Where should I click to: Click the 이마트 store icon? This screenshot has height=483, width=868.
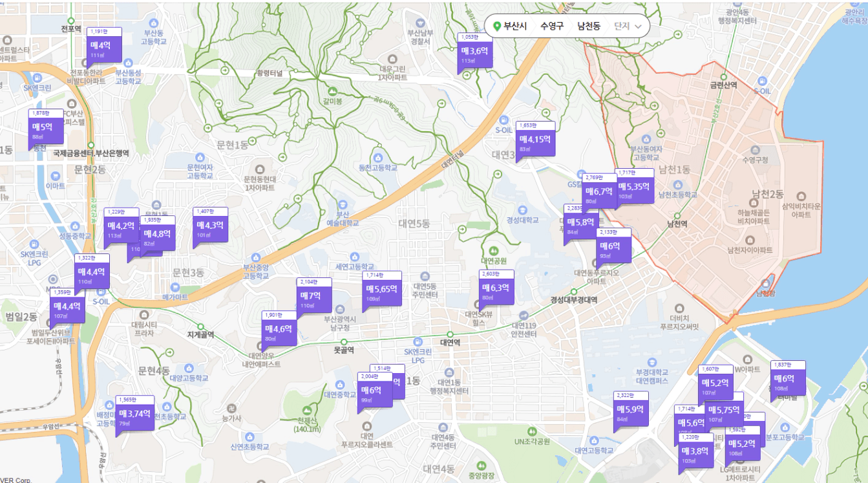point(55,175)
